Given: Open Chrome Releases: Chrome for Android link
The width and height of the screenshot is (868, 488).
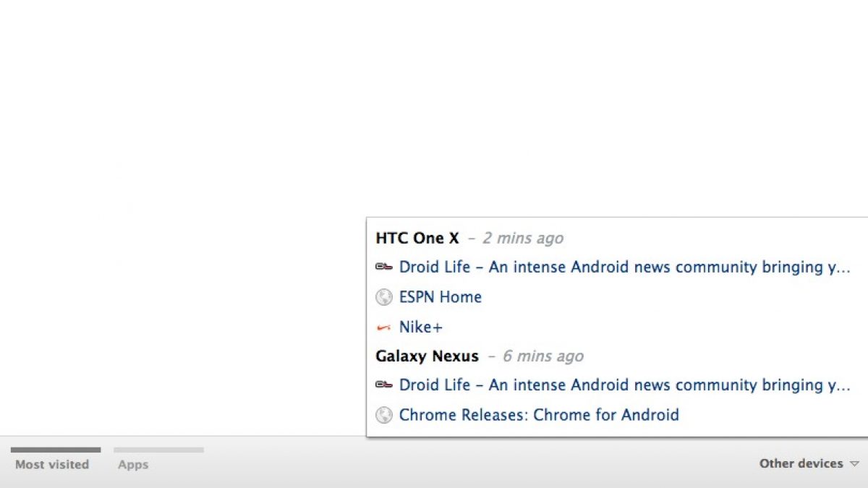Looking at the screenshot, I should [539, 415].
